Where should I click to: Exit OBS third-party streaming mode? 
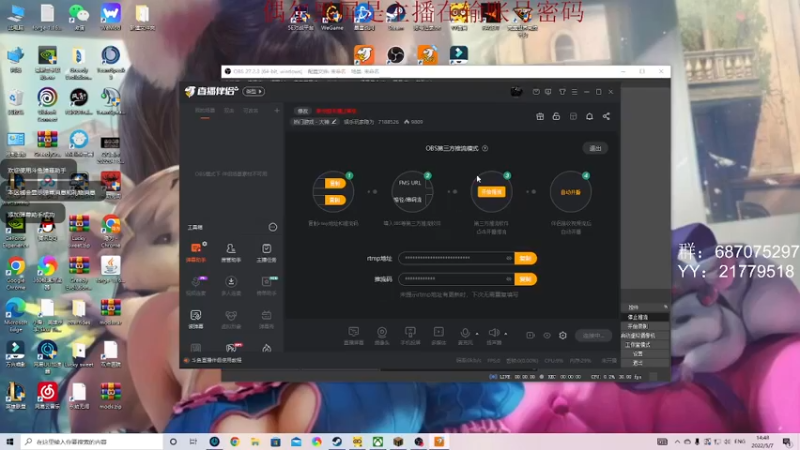click(595, 148)
